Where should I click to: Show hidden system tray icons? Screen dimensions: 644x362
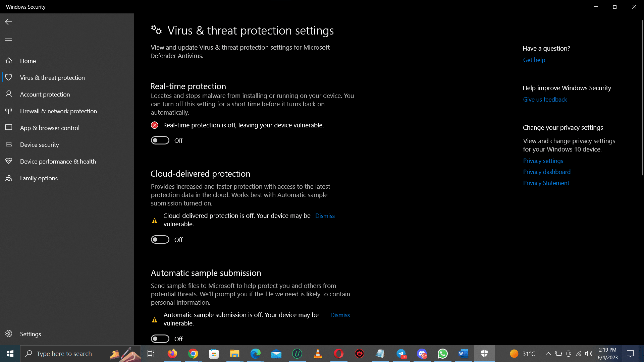(x=548, y=354)
